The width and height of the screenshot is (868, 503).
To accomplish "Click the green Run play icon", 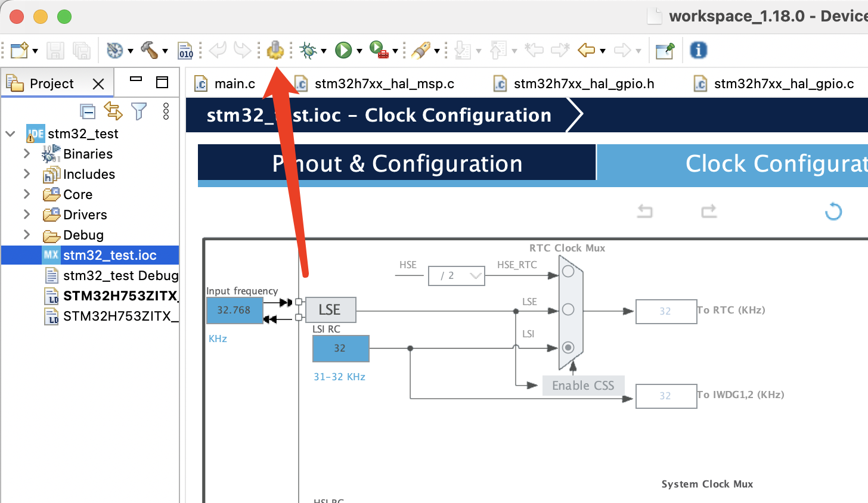I will pyautogui.click(x=343, y=51).
